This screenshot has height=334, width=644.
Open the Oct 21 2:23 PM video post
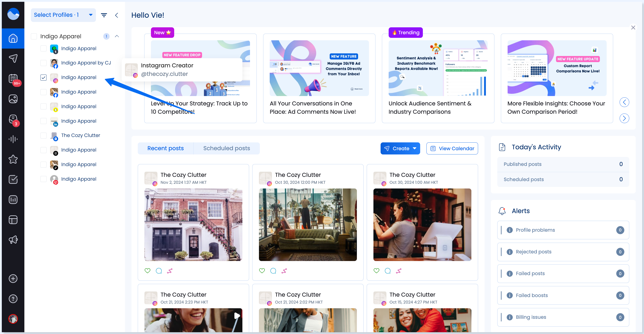coord(193,320)
